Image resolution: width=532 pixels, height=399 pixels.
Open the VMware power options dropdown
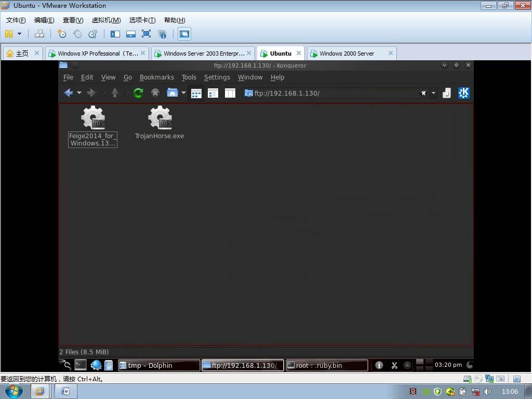click(x=19, y=34)
